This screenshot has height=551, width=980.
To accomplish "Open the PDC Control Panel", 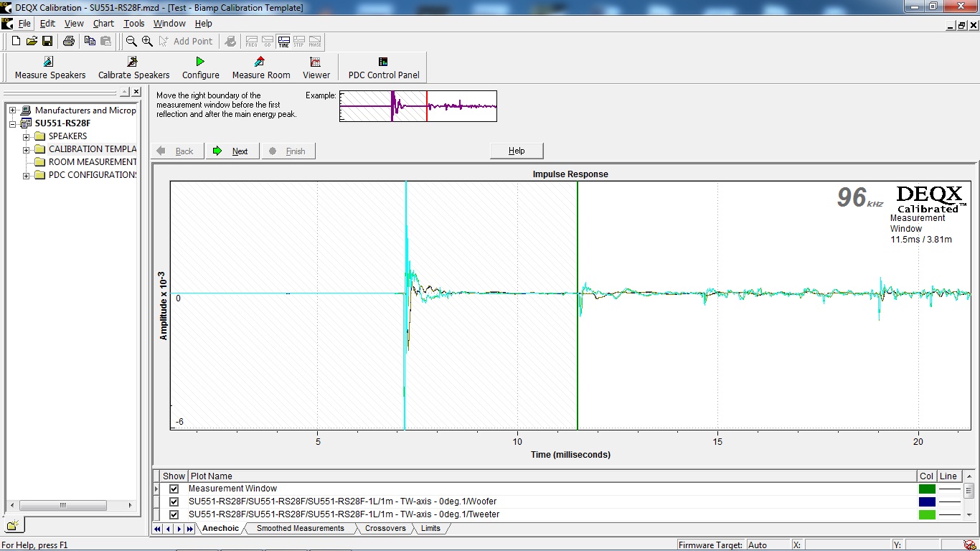I will (384, 68).
